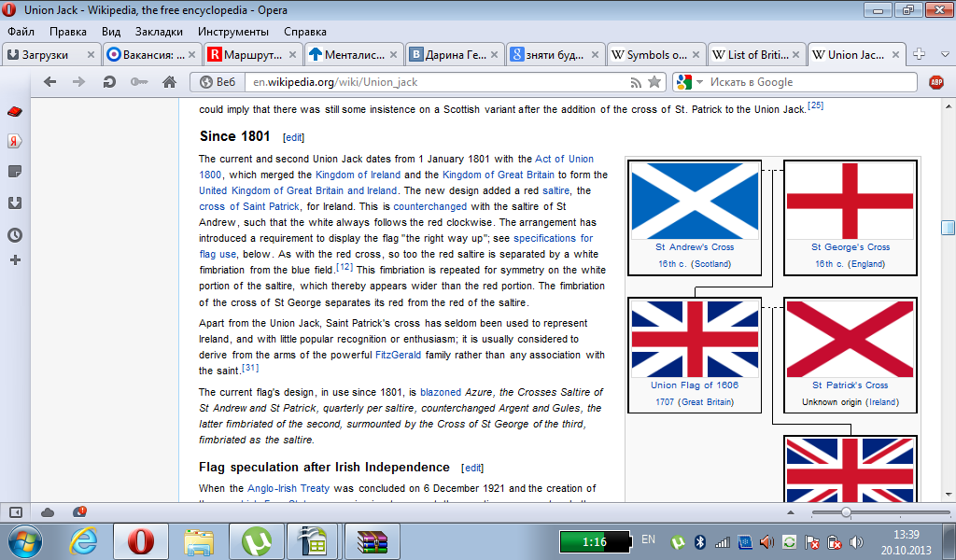Open Opera Link cloud icon
956x560 pixels.
[x=47, y=512]
